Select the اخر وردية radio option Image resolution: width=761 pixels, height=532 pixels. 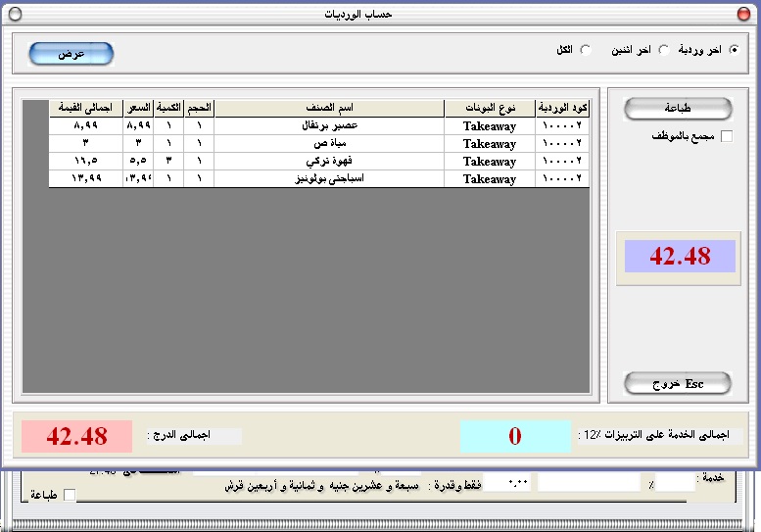coord(734,50)
